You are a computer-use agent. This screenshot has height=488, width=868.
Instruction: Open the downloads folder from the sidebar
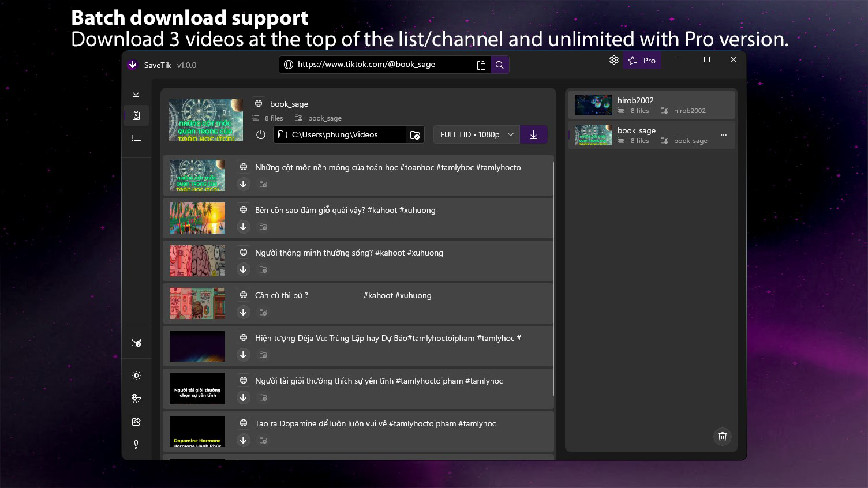[136, 343]
